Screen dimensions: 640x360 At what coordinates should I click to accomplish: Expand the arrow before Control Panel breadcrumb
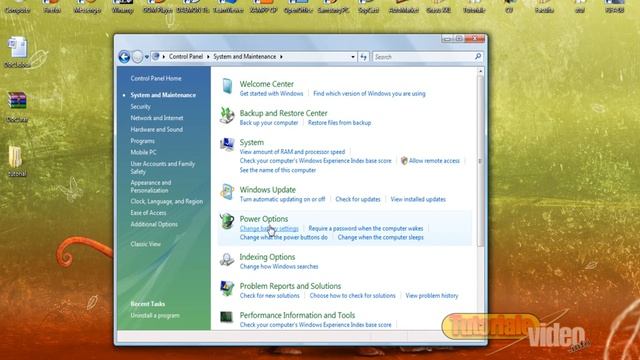164,57
